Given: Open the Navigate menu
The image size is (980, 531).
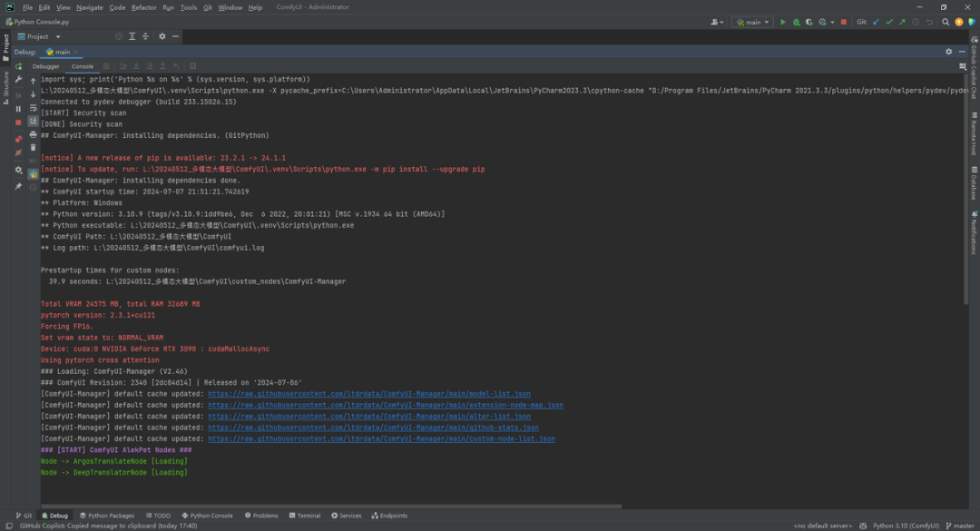Looking at the screenshot, I should click(x=89, y=7).
